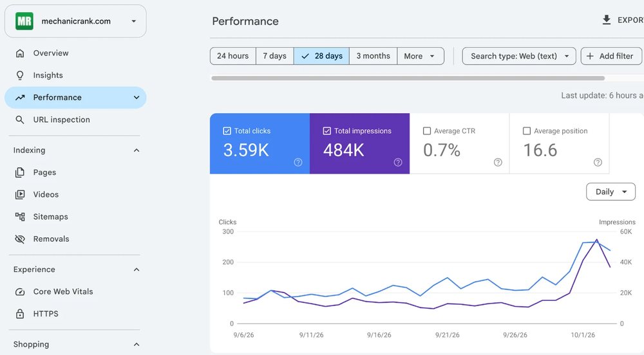Open the Daily granularity dropdown

click(611, 192)
